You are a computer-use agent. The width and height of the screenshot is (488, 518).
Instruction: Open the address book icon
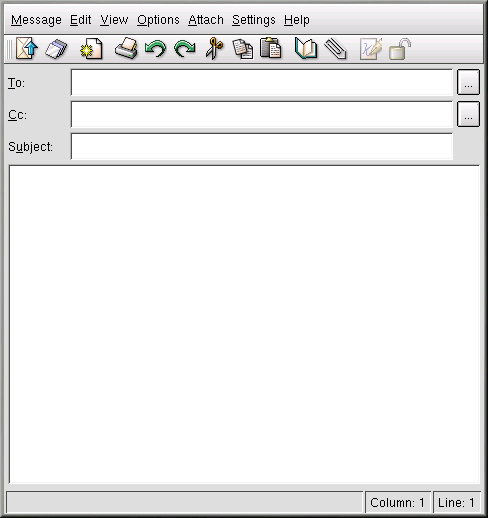pyautogui.click(x=306, y=49)
